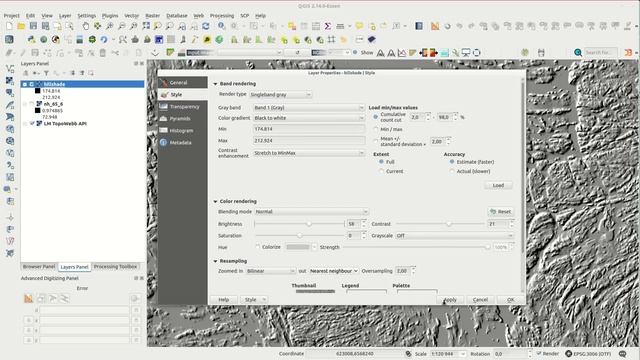Click the Save Project icon
Image resolution: width=640 pixels, height=360 pixels.
(33, 26)
